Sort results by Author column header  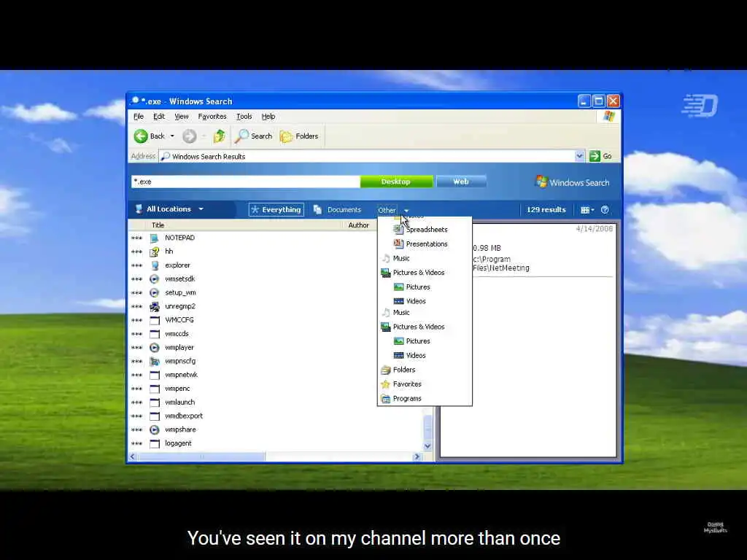(x=358, y=225)
